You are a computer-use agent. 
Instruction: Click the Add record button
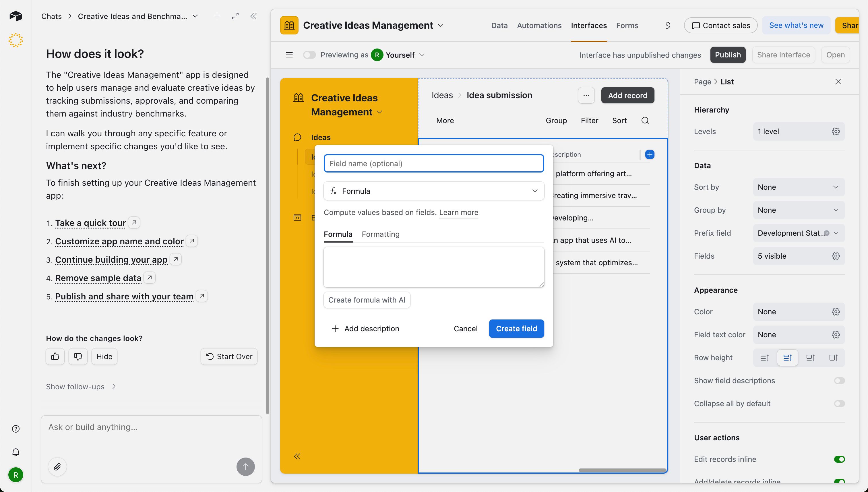click(x=627, y=95)
